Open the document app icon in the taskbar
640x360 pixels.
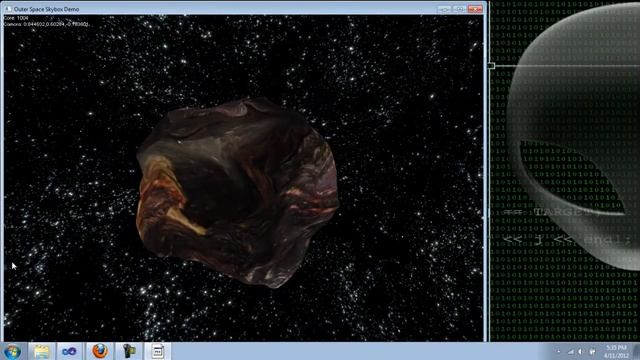pyautogui.click(x=158, y=351)
